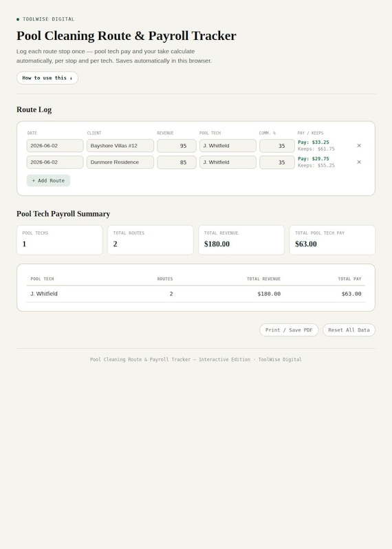Click the TOTAL PAY column header
The width and height of the screenshot is (392, 549).
(349, 279)
